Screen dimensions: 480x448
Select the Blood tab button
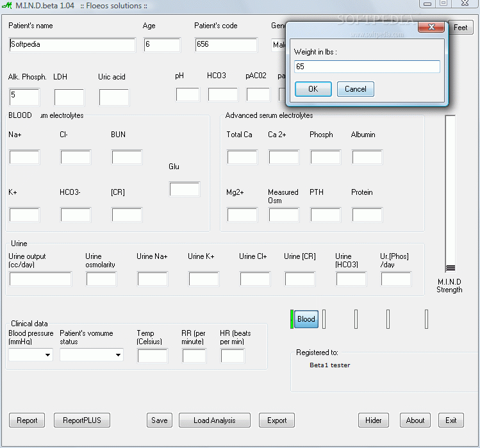(x=306, y=319)
